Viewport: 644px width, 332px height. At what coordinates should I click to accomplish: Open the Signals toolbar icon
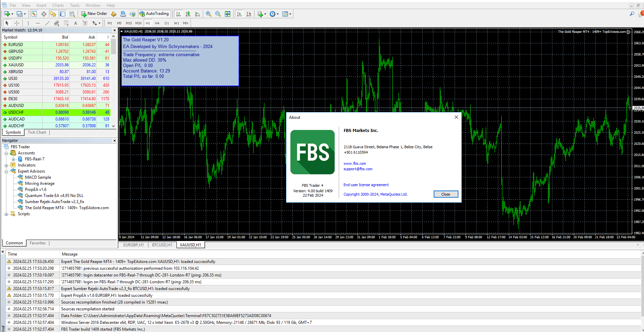(133, 14)
